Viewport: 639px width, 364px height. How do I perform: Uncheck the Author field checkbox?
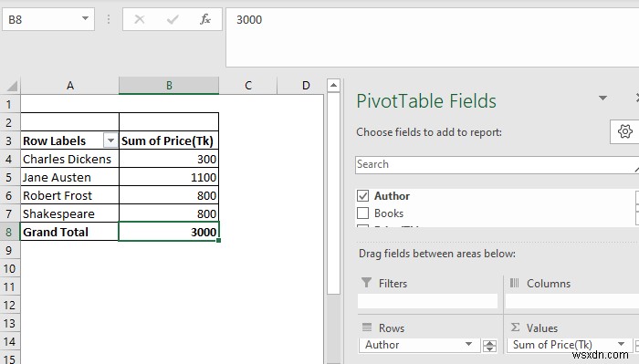pos(362,196)
